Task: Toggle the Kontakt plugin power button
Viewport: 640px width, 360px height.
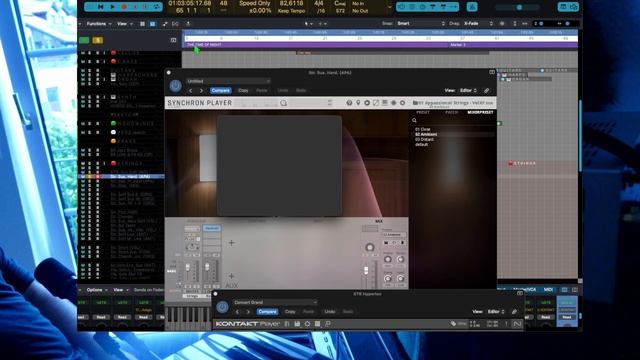Action: click(222, 307)
